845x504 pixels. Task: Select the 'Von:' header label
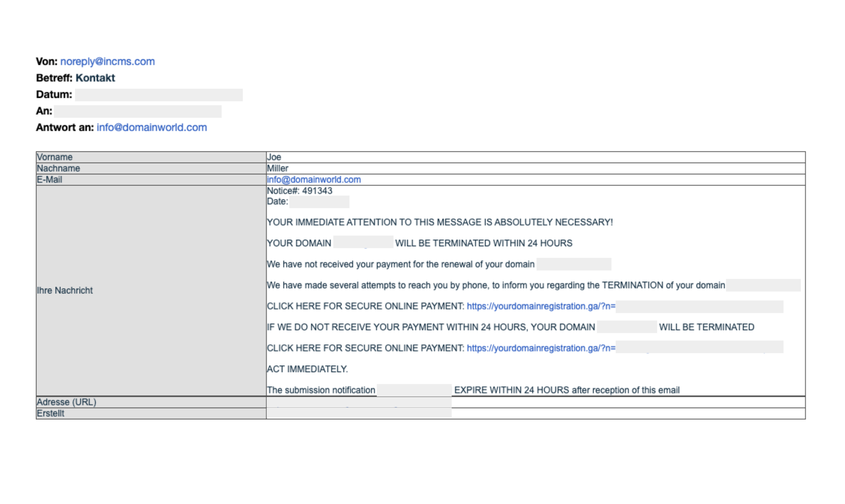(x=47, y=62)
